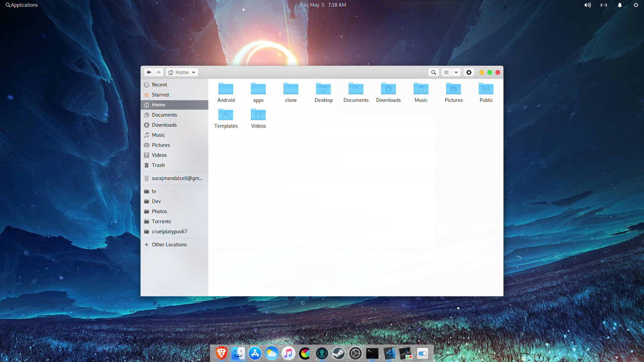644x362 pixels.
Task: Open the Android folder
Action: pyautogui.click(x=226, y=92)
